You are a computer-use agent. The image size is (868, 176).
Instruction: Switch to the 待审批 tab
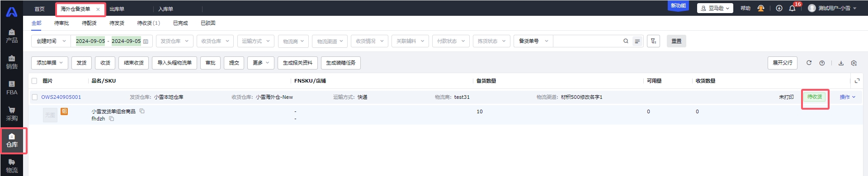(61, 23)
